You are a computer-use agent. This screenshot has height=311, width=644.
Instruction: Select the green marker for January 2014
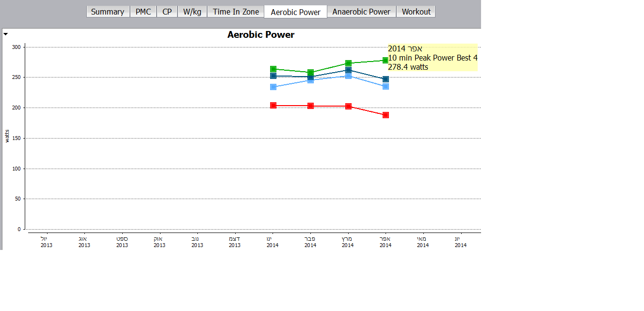coord(273,69)
